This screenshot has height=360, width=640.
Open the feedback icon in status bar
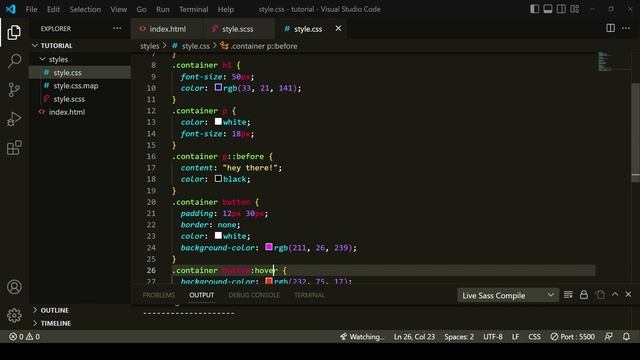608,337
